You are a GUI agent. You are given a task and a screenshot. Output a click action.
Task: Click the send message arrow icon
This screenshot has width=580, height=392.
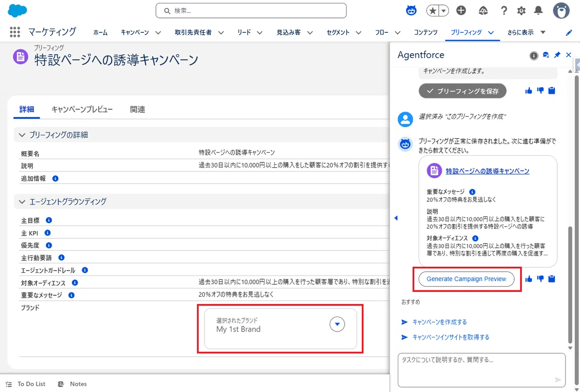coord(558,380)
